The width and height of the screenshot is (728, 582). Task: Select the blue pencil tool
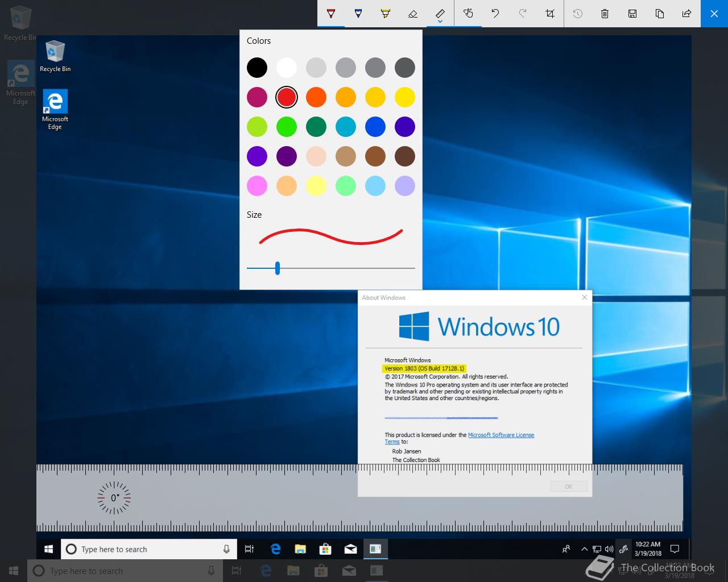358,14
